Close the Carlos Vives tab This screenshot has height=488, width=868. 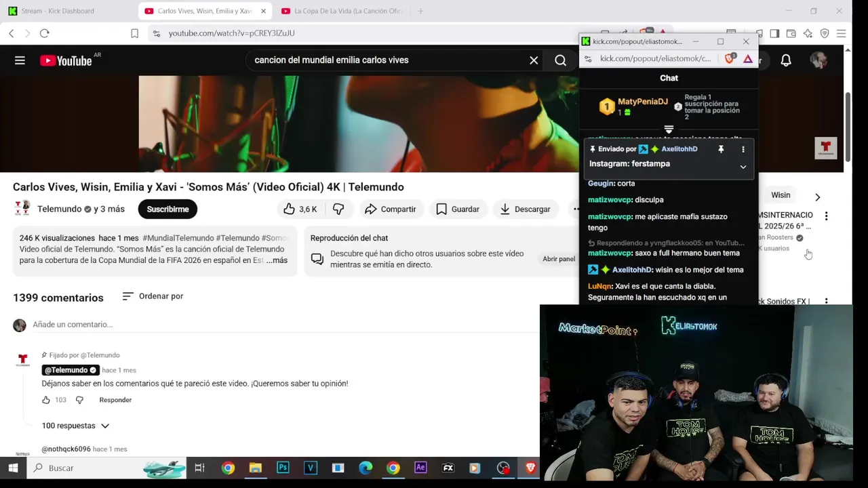coord(263,11)
